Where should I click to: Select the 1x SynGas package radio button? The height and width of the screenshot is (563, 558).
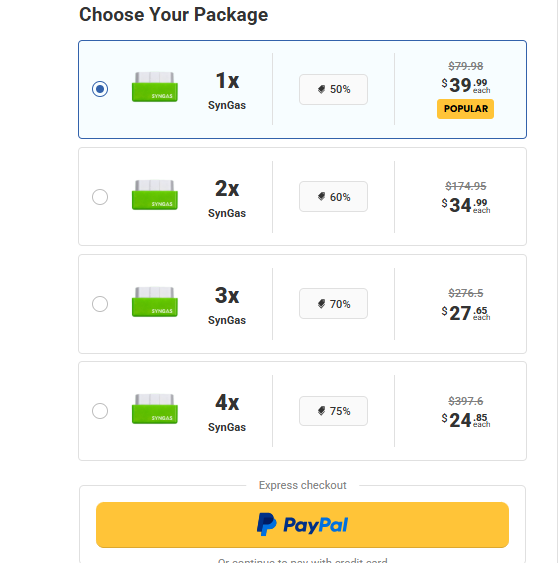[100, 89]
